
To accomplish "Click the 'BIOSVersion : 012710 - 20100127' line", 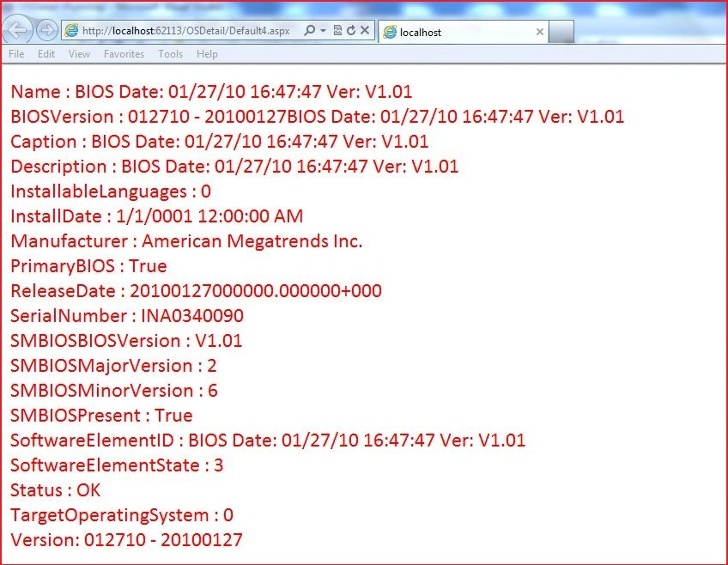I will 317,117.
